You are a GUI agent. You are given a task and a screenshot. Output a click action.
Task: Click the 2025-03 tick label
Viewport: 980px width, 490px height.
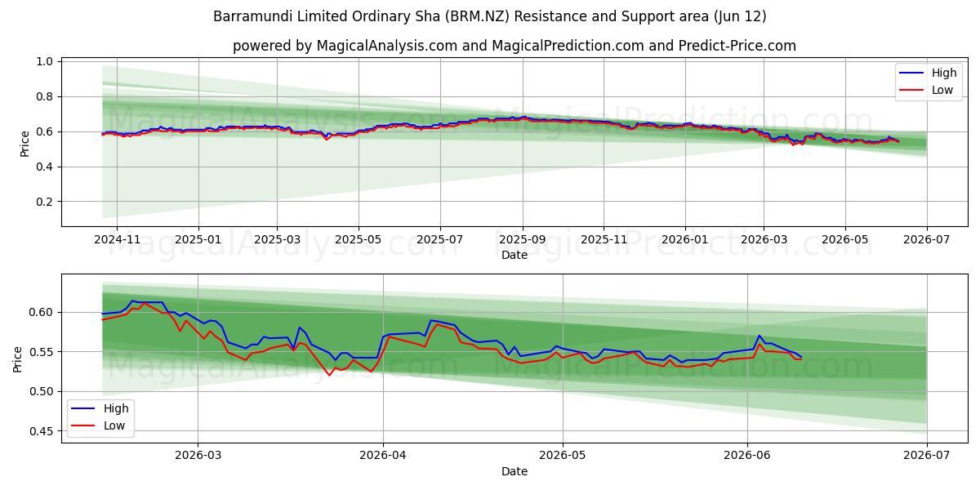[x=277, y=239]
